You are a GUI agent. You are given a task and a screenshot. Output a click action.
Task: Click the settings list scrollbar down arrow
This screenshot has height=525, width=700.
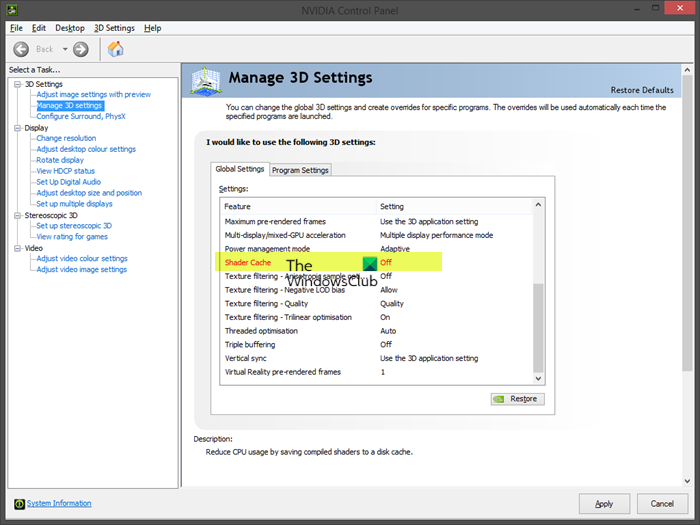[538, 379]
